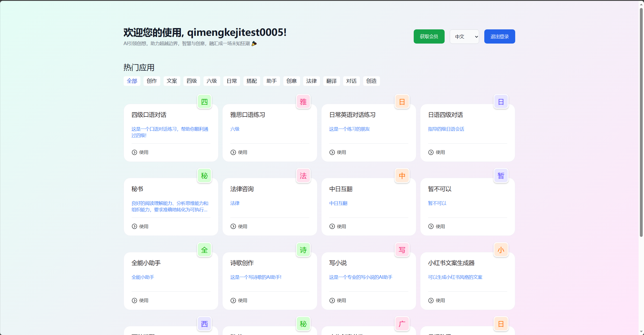Click the green 获取会员 button
644x335 pixels.
coord(429,37)
